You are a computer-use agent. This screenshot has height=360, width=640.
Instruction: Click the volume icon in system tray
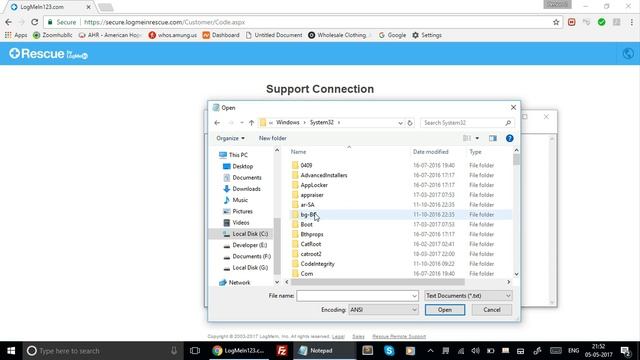[475, 351]
